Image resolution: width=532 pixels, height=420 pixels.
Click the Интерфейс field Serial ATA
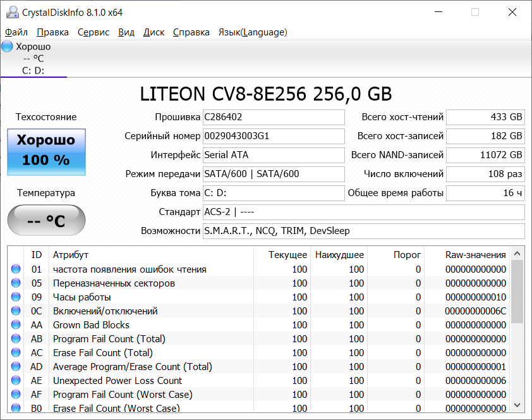coord(274,155)
